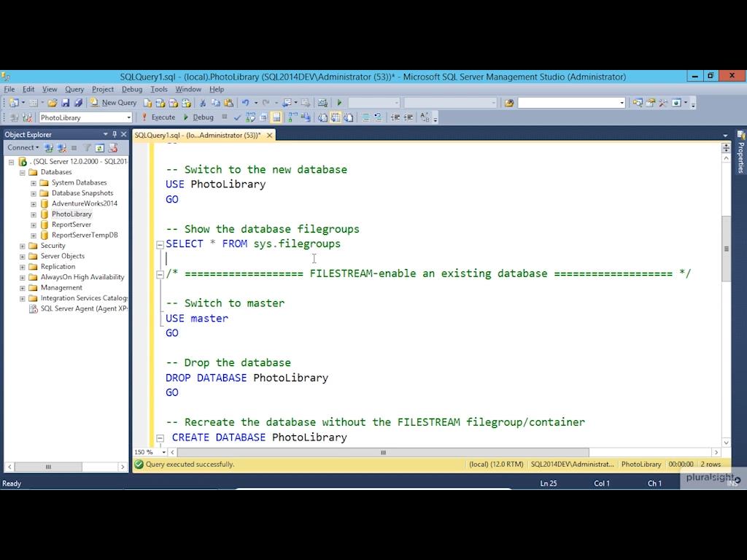The height and width of the screenshot is (560, 747).
Task: Click the Activity Monitor icon in toolbar
Action: (322, 103)
